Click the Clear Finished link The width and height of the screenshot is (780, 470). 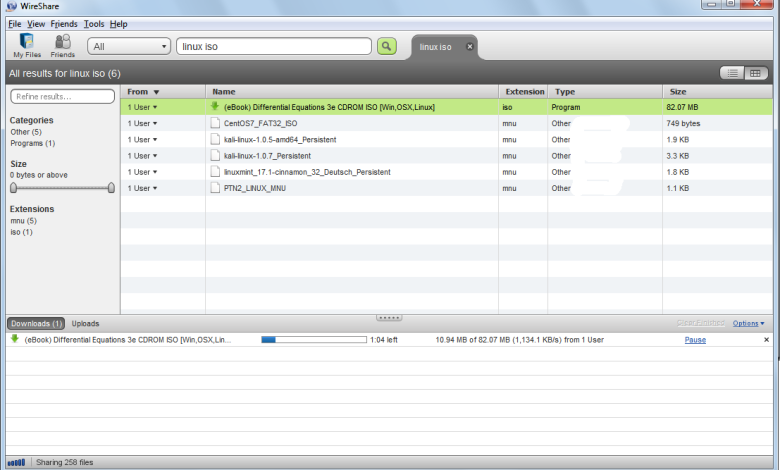click(x=700, y=323)
